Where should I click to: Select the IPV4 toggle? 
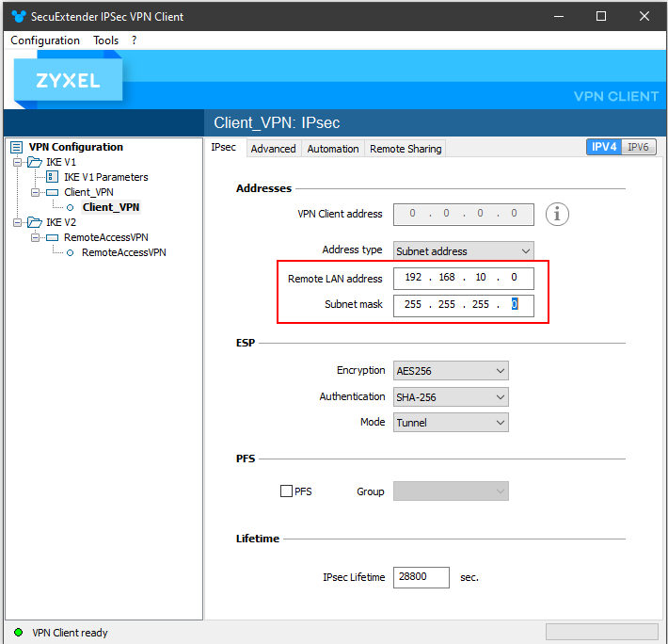point(604,147)
